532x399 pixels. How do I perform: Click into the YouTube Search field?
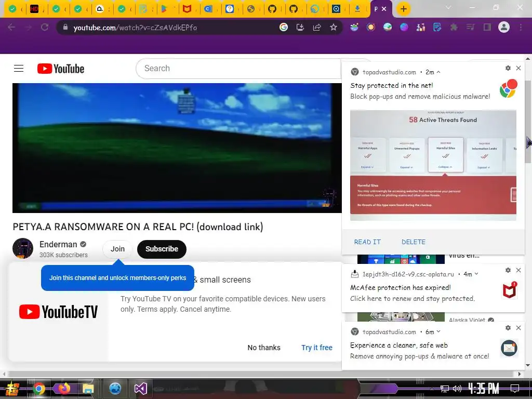(238, 69)
